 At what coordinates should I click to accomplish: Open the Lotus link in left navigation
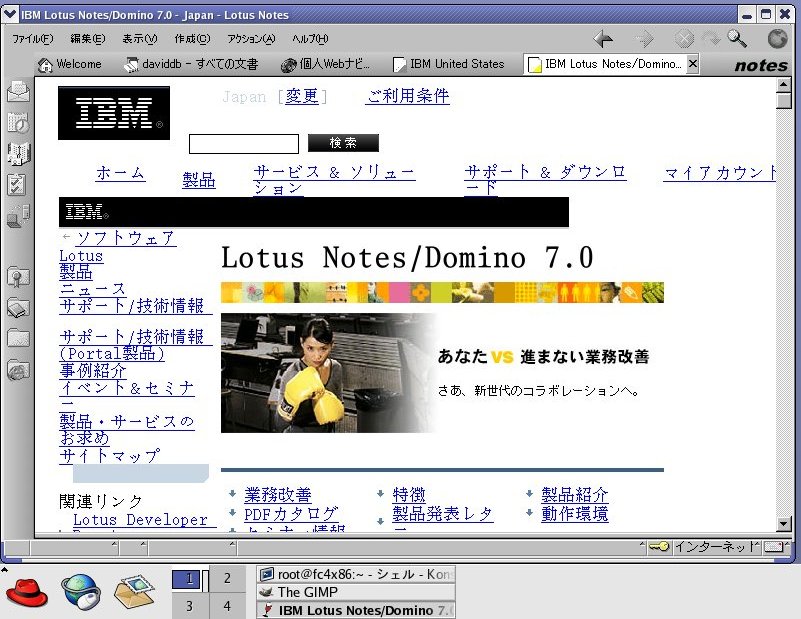pos(81,256)
